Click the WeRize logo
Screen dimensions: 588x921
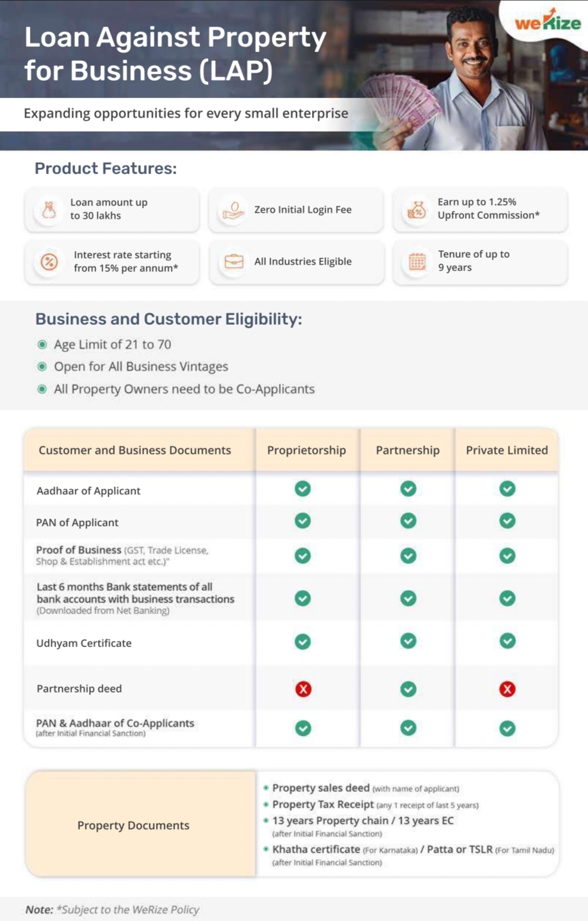click(x=547, y=23)
